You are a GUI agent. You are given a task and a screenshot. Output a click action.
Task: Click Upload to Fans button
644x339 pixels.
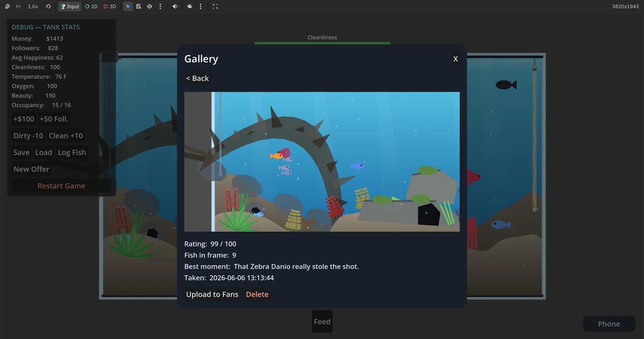point(212,294)
